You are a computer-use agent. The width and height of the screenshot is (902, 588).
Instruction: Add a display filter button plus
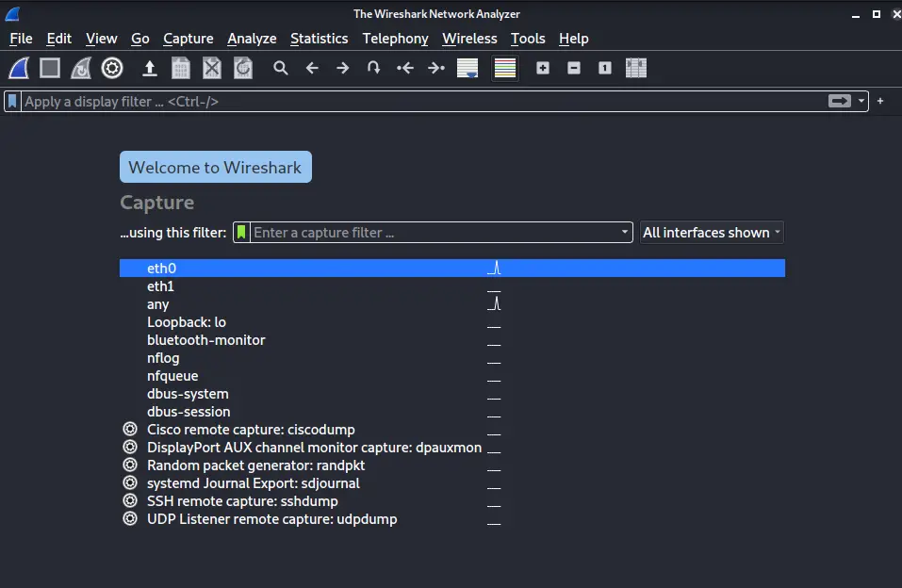(x=880, y=101)
